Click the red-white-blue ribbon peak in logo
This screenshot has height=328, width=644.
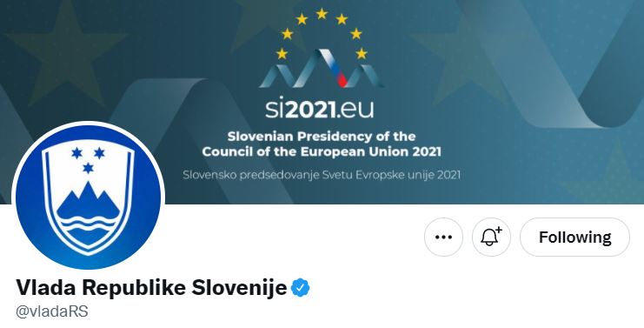click(337, 68)
